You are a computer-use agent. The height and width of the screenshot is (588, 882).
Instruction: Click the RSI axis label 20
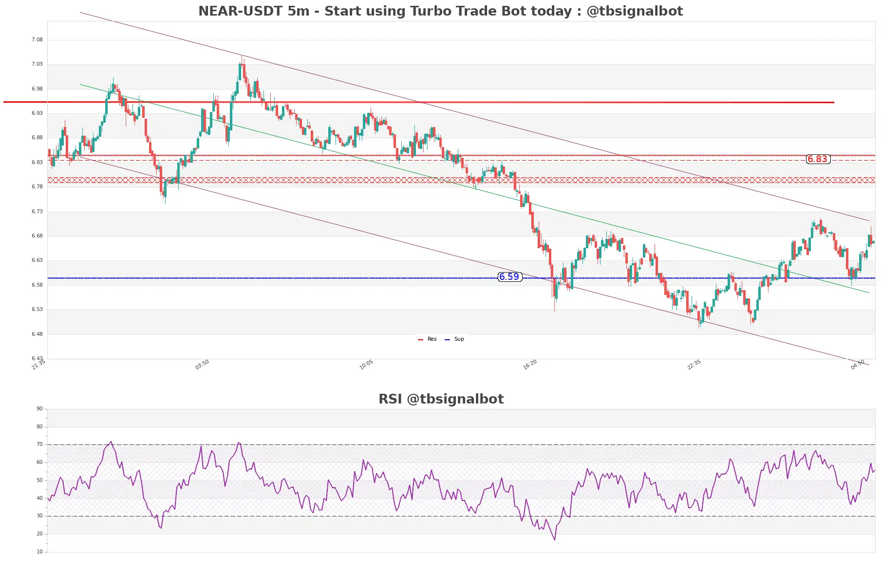point(39,534)
